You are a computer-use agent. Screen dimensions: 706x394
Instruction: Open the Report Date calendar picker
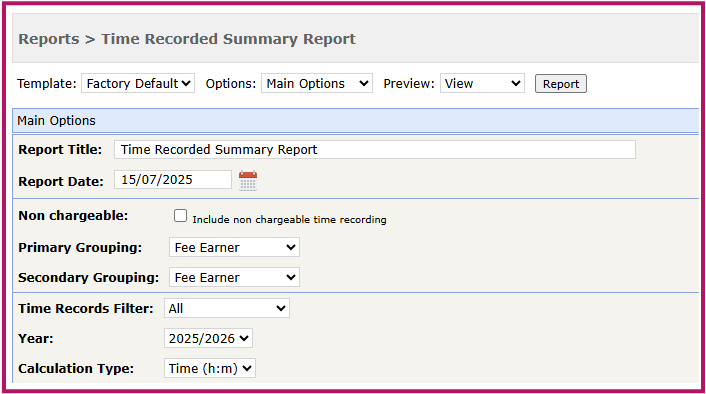248,181
